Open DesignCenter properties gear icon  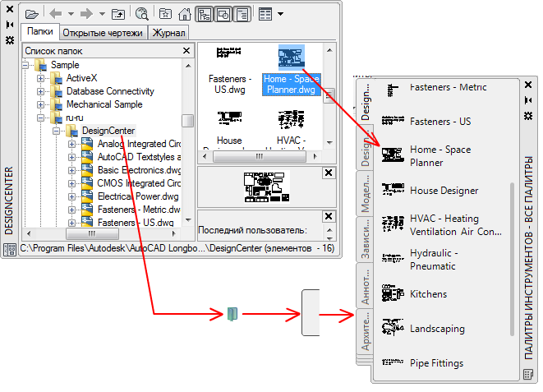pyautogui.click(x=10, y=40)
